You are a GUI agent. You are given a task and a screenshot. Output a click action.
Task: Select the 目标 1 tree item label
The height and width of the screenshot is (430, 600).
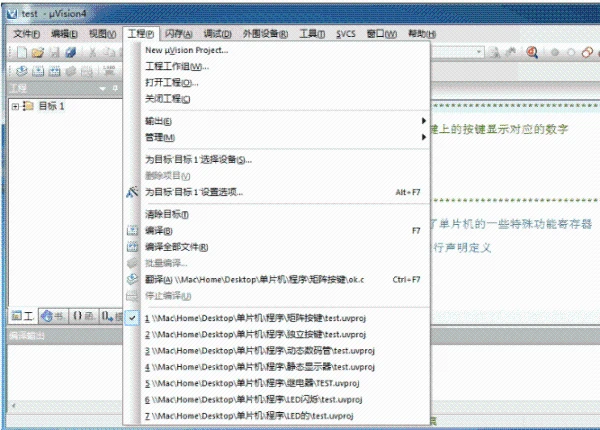(52, 106)
